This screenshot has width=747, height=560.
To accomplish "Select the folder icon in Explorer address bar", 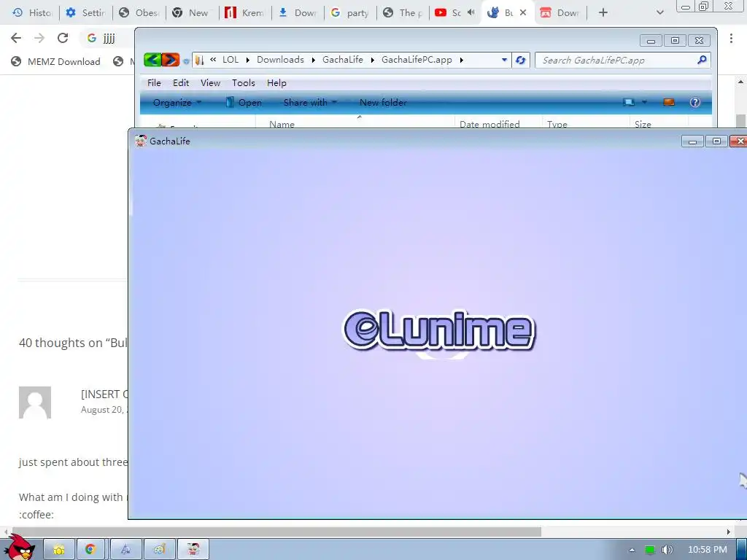I will click(200, 60).
